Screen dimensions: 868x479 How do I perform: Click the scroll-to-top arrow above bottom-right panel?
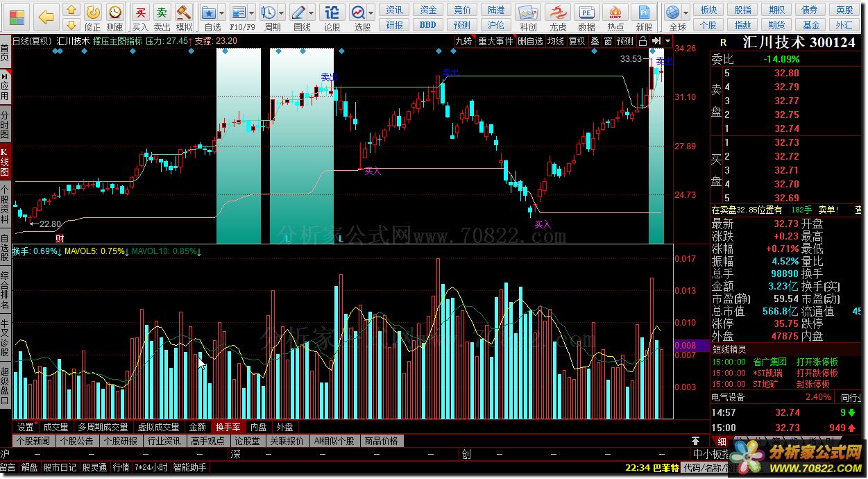[x=695, y=441]
